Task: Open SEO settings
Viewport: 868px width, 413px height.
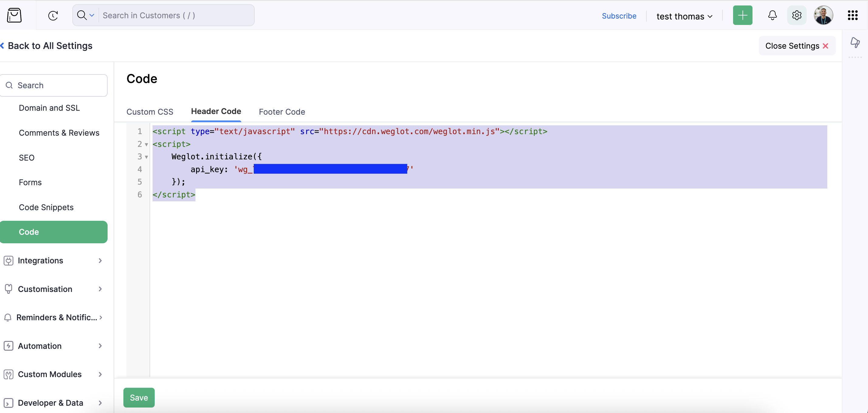Action: pyautogui.click(x=27, y=158)
